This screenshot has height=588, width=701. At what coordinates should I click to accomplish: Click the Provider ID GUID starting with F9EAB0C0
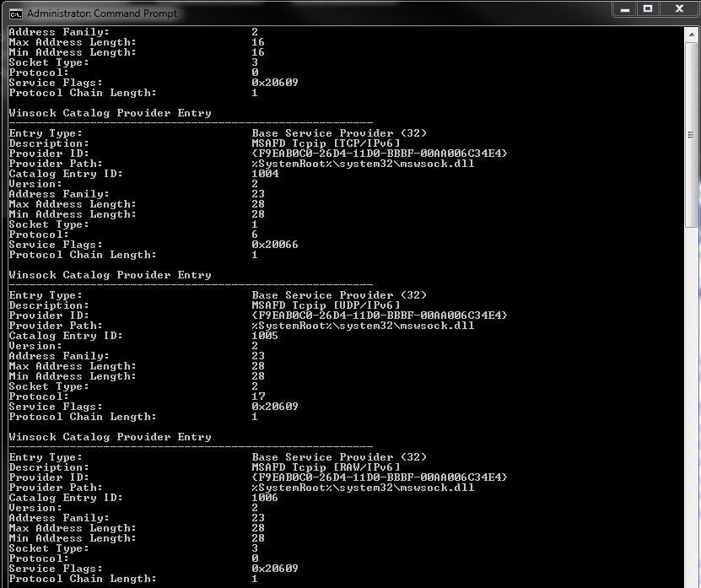378,153
